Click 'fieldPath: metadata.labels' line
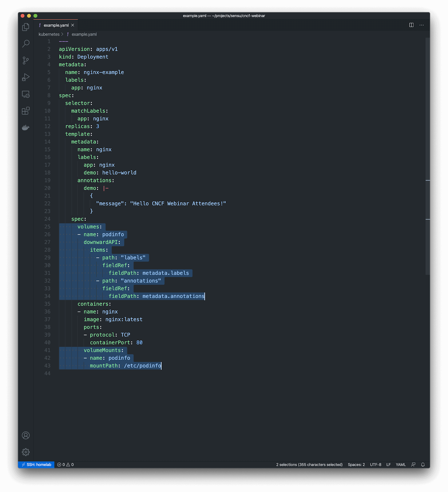448x492 pixels. 149,273
